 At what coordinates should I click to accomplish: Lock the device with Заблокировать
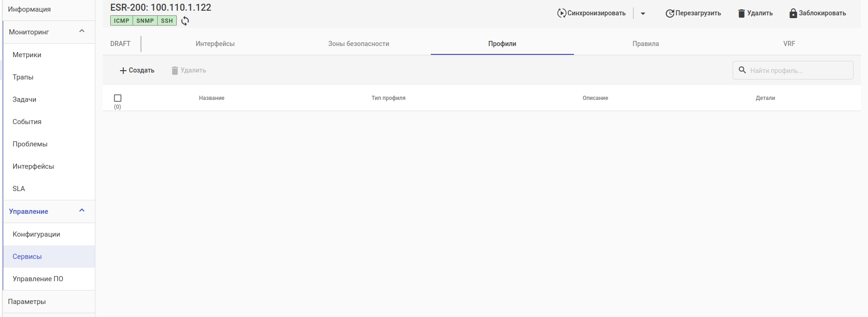click(x=818, y=13)
